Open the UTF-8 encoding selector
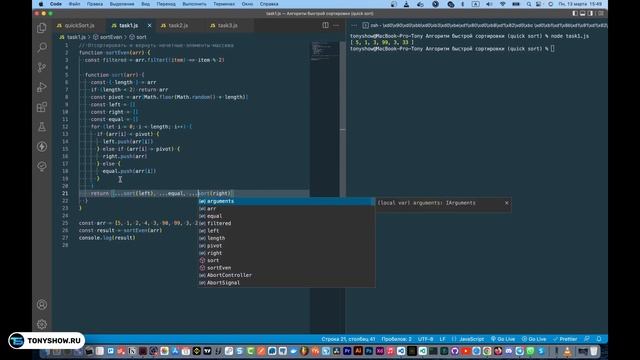 (425, 339)
